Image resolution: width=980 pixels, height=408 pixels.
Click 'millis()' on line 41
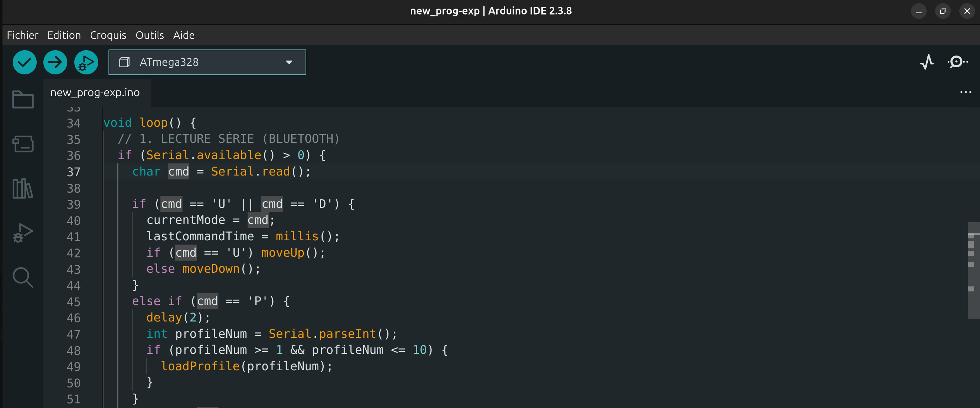[304, 237]
